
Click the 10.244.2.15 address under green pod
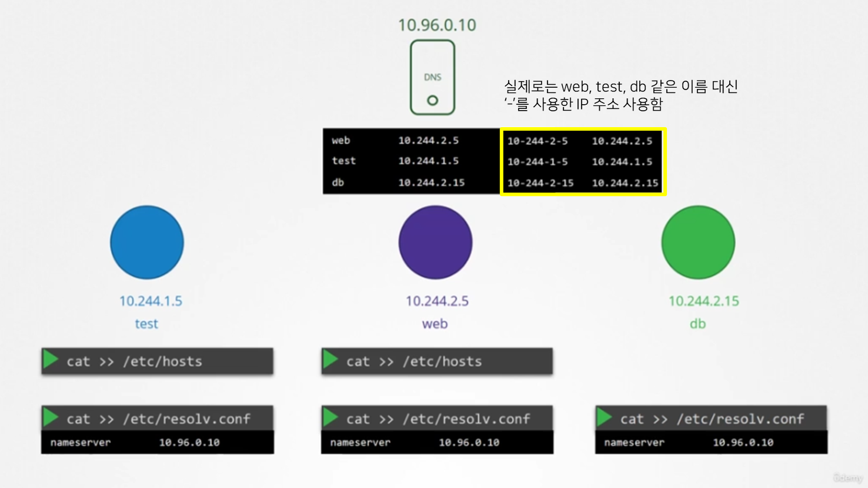(x=703, y=301)
